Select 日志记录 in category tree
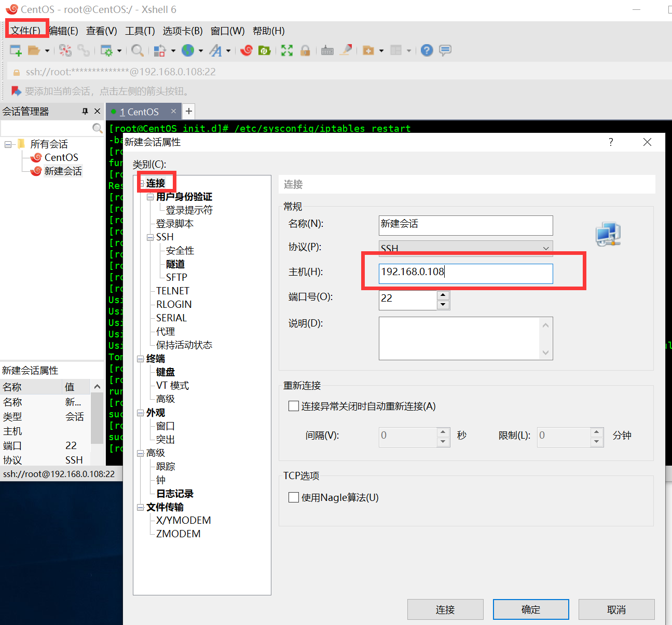The width and height of the screenshot is (672, 625). (x=175, y=494)
